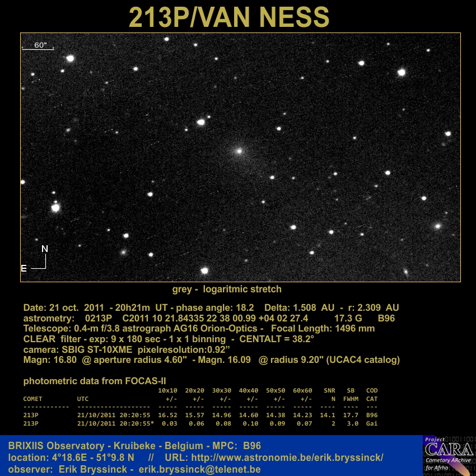Image resolution: width=476 pixels, height=476 pixels.
Task: Click the "photometric data from FOCAS-II" heading
Action: point(95,381)
